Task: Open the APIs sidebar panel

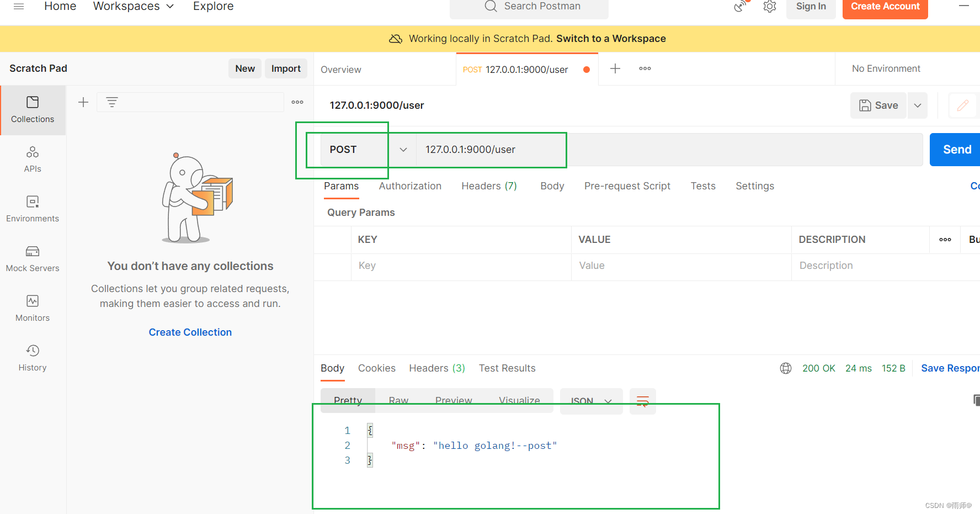Action: (x=33, y=160)
